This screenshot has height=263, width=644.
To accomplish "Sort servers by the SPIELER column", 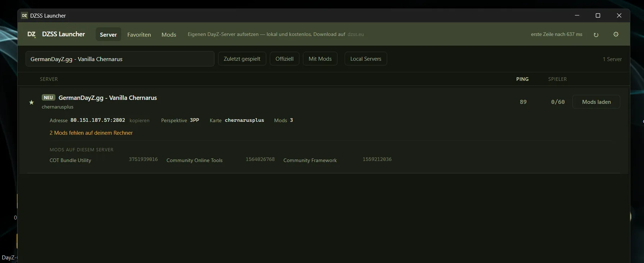I will click(557, 79).
